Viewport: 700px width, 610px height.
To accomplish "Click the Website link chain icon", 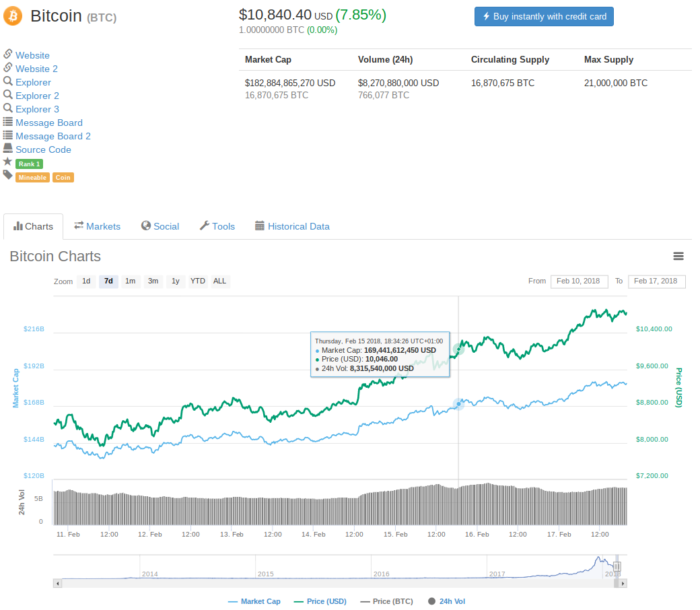I will (8, 54).
